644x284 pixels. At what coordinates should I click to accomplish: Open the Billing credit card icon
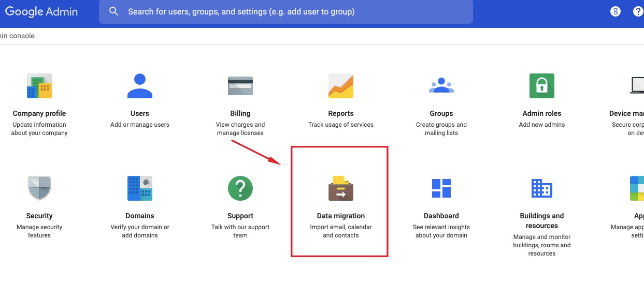point(240,86)
